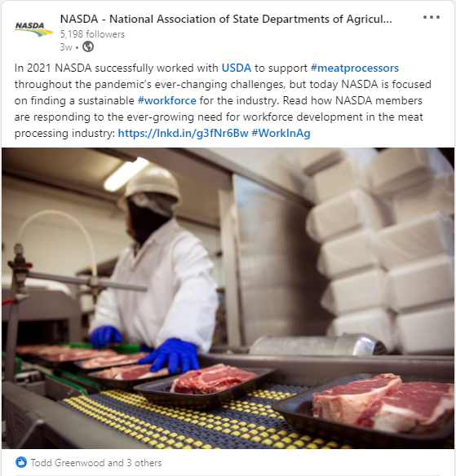Click the post body text paragraph
Screen dimensions: 456x476
pyautogui.click(x=223, y=100)
